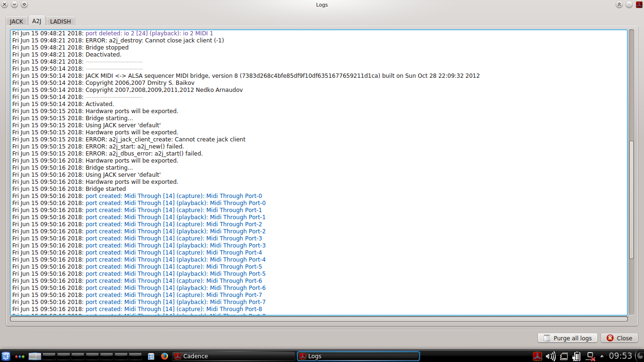Click the Logs window icon in title bar
Screen dimensions: 644x362
[639, 5]
